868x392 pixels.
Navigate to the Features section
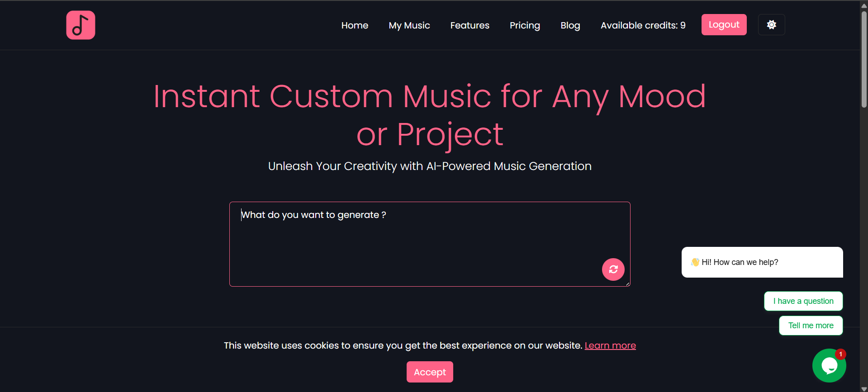tap(470, 25)
